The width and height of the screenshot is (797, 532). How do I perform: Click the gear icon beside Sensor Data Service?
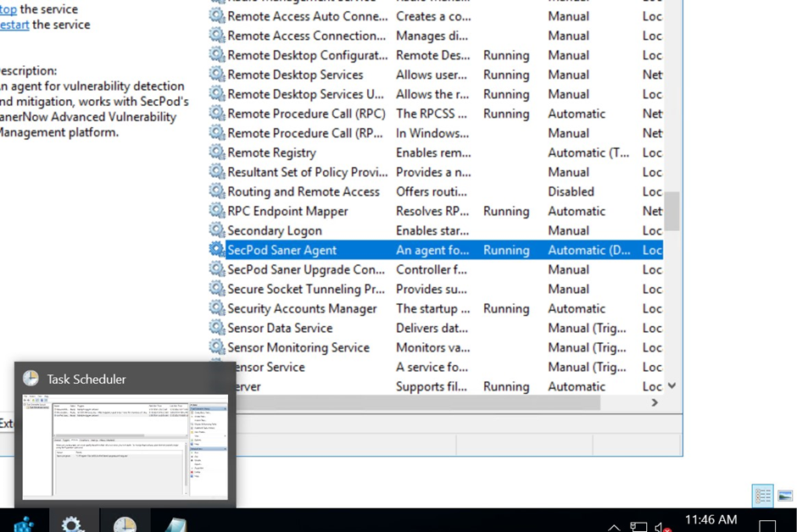217,328
